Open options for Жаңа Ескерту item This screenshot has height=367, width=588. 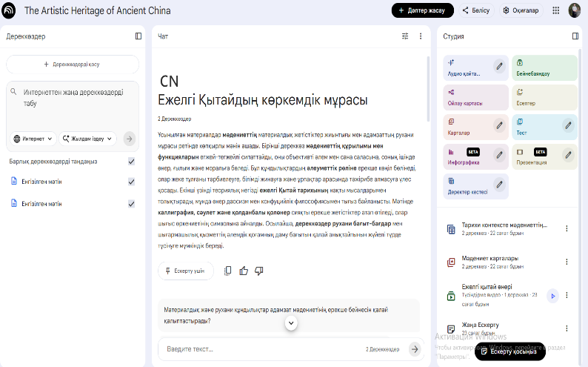[x=567, y=328]
